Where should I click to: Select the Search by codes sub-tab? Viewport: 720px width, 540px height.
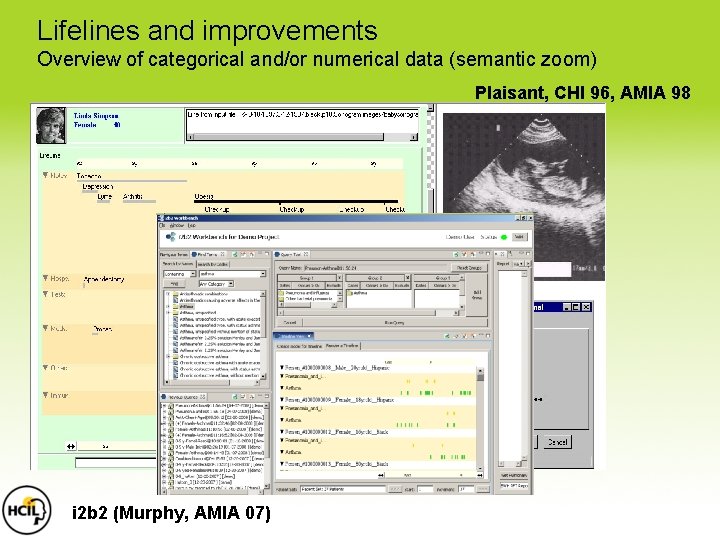(213, 264)
